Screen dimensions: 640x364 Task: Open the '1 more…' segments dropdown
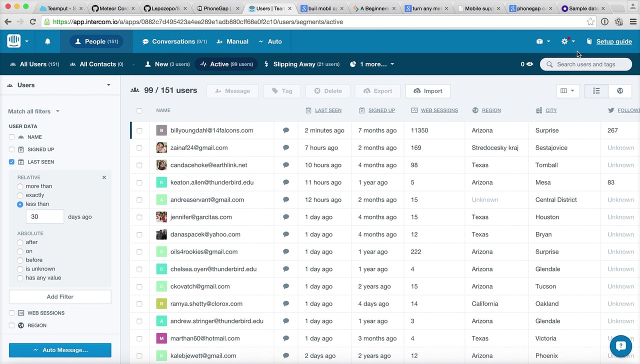click(x=372, y=64)
